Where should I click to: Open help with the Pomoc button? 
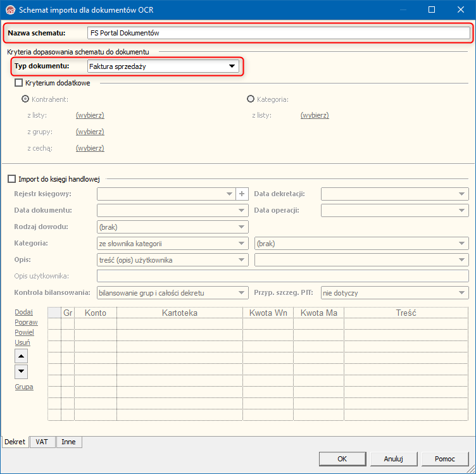point(445,459)
